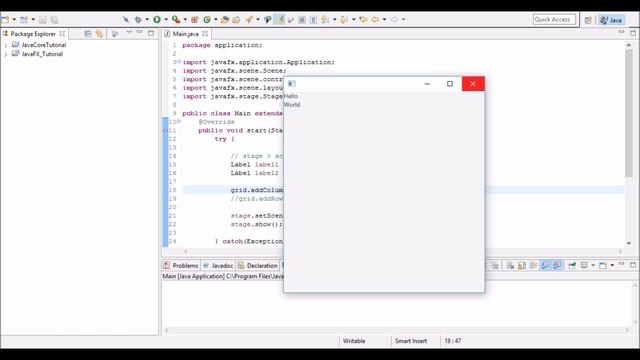
Task: Click the editor horizontal scrollbar
Action: (402, 251)
